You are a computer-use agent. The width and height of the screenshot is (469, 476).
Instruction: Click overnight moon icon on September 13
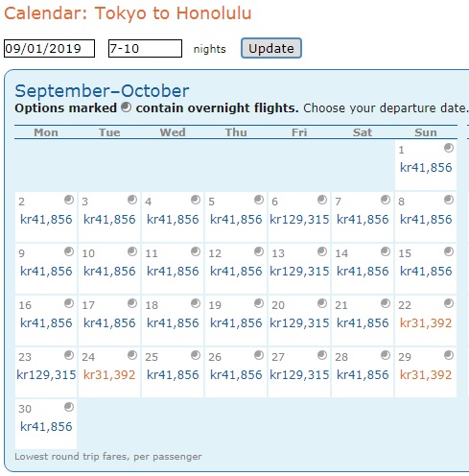(322, 251)
